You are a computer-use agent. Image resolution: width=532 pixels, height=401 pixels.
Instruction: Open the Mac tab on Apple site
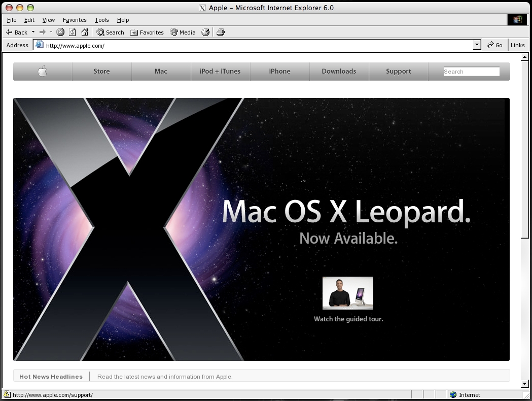(161, 71)
